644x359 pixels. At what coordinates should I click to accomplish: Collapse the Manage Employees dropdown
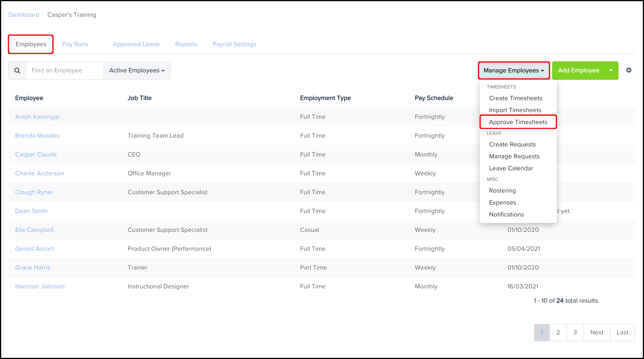(x=514, y=71)
